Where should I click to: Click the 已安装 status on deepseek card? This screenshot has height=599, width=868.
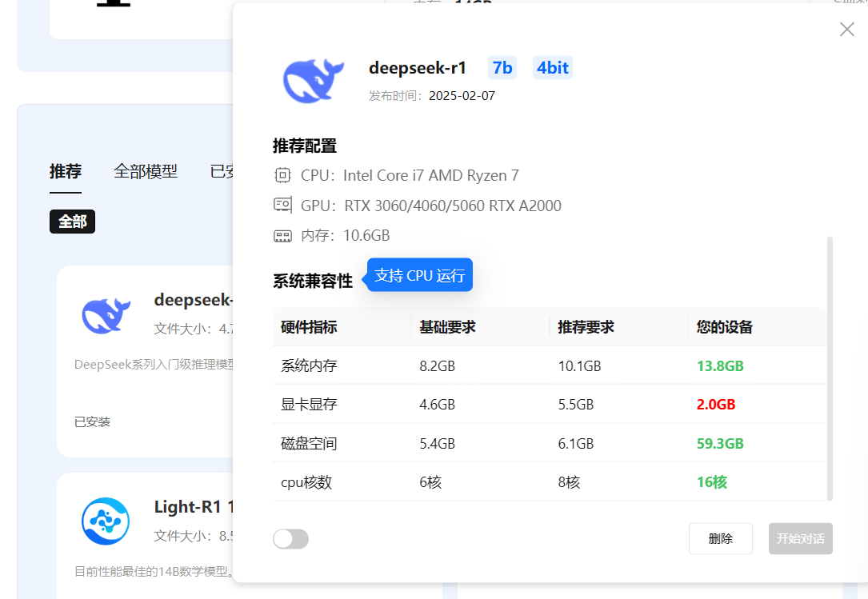tap(92, 421)
